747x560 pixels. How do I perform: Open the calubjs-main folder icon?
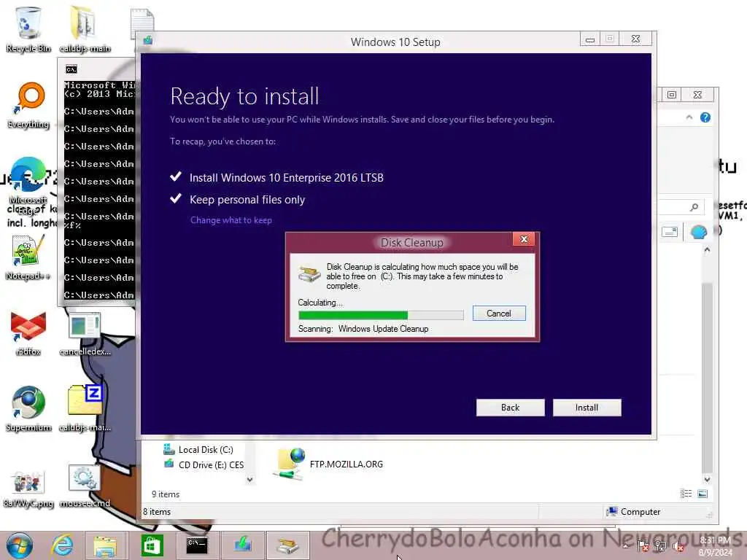point(85,29)
